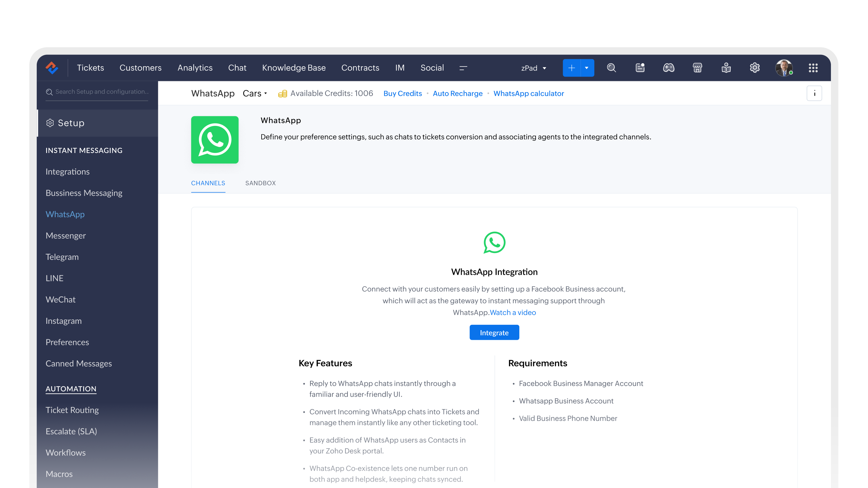Open Macros in the sidebar

click(59, 474)
